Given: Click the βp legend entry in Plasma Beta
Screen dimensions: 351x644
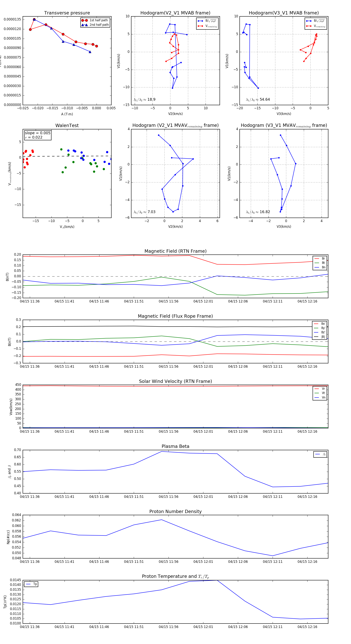Looking at the screenshot, I should pos(320,454).
